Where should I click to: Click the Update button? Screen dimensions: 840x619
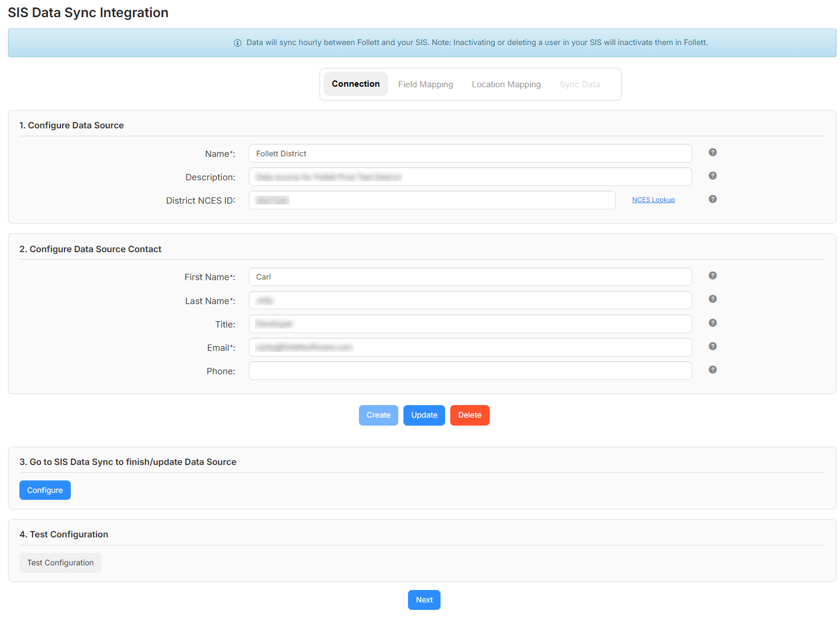(x=424, y=415)
